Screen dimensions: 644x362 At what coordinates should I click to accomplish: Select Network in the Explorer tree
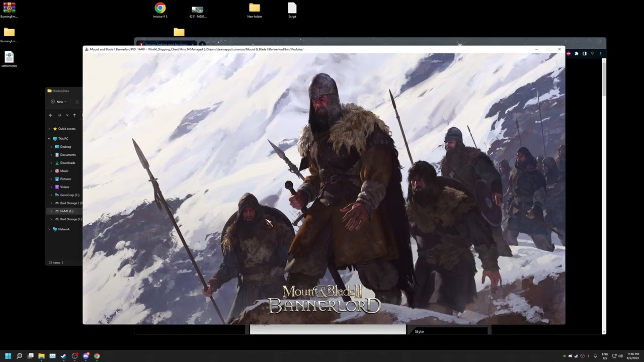(x=62, y=229)
